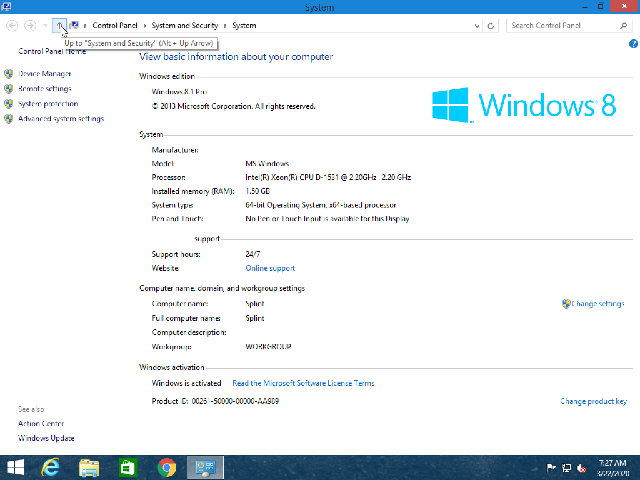This screenshot has height=480, width=640.
Task: Click the shield icon beside Device Manager
Action: 9,74
